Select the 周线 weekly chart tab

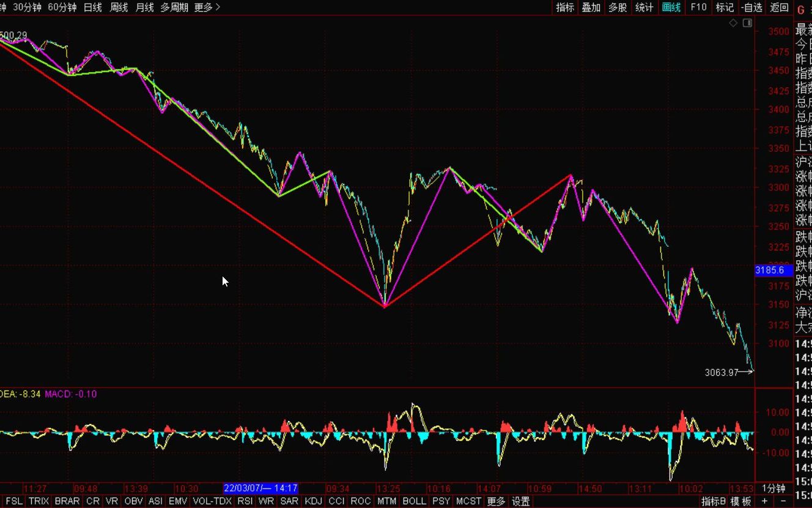119,7
